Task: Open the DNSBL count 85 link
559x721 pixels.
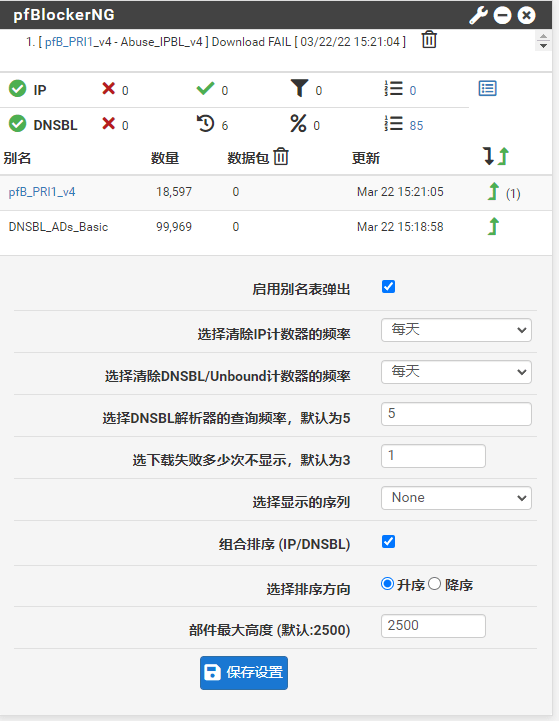Action: pos(416,126)
